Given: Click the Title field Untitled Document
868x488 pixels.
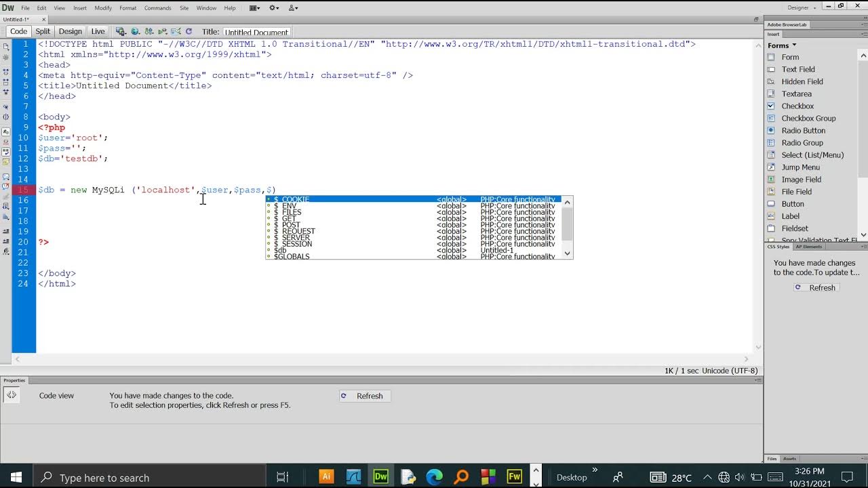Looking at the screenshot, I should coord(257,32).
